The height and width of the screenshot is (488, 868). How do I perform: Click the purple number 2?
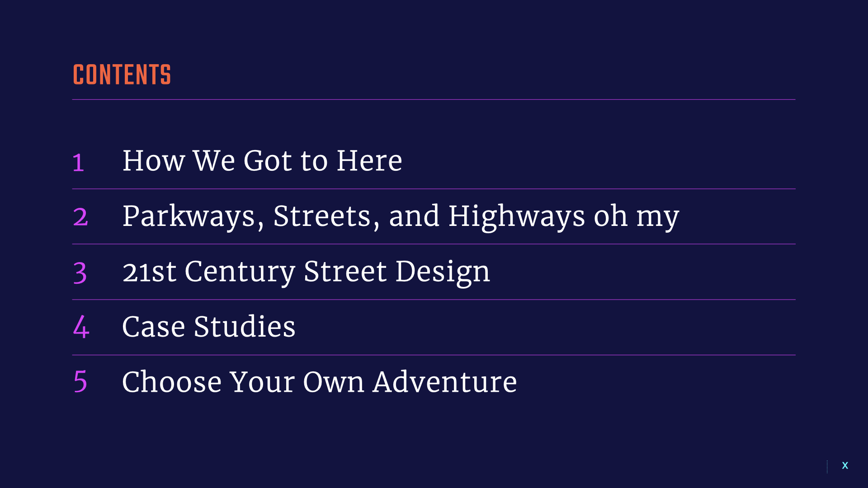[80, 217]
